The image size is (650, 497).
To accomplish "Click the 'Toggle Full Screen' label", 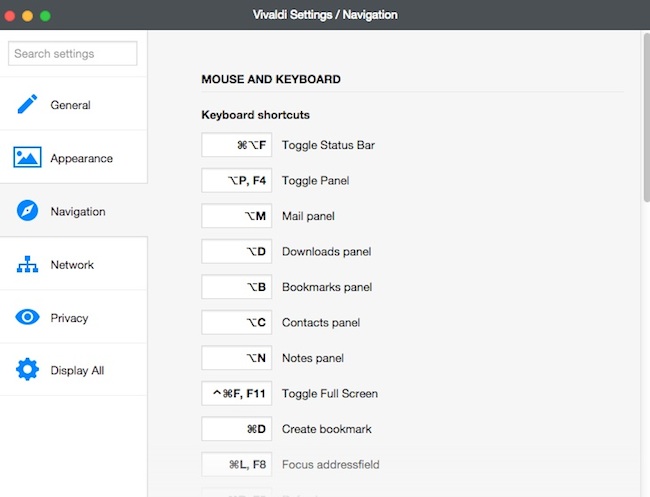I will (x=330, y=393).
